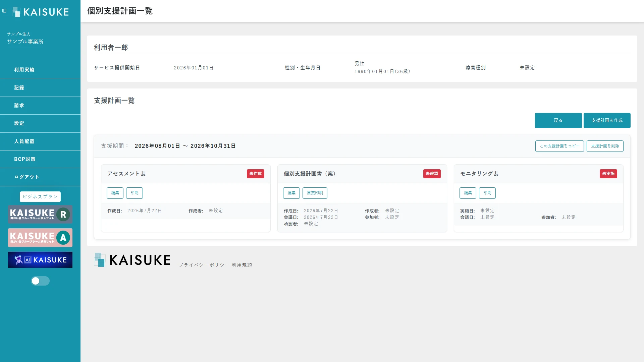Open 利用規約 link in footer
The image size is (644, 362).
tap(242, 265)
